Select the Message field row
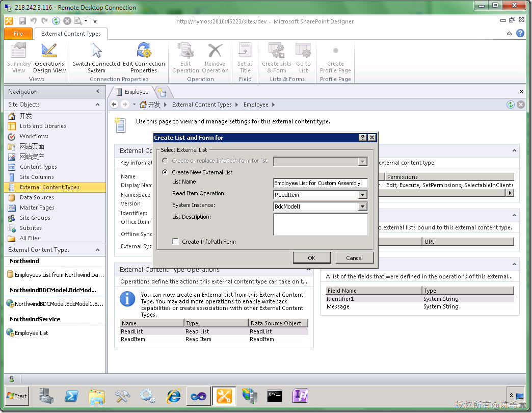 pos(420,306)
